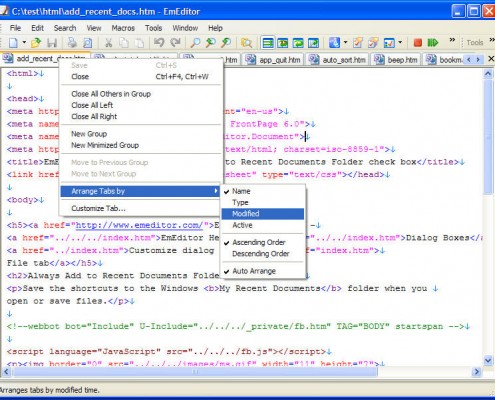Click the Plug-ins chart icon

[x=389, y=43]
